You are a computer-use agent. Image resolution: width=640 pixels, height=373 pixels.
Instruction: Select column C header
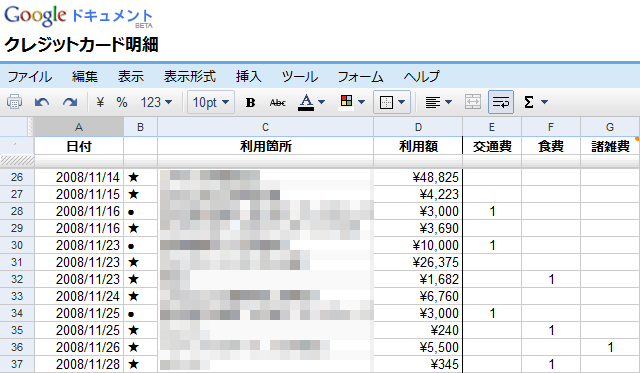click(265, 127)
